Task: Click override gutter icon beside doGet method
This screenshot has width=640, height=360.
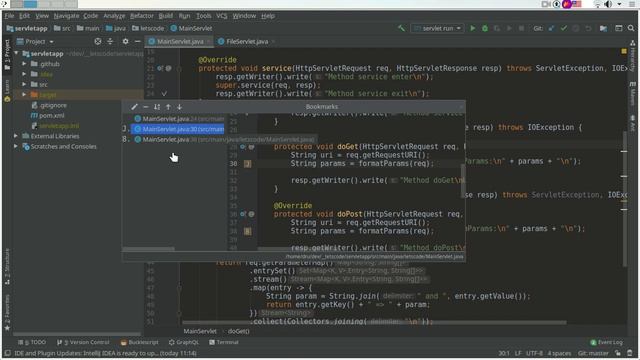Action: click(x=243, y=147)
